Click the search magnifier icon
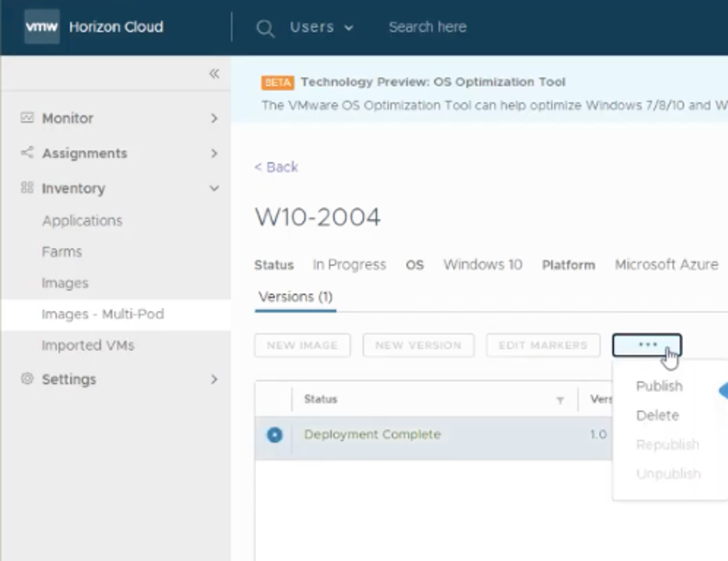The width and height of the screenshot is (728, 561). 265,28
